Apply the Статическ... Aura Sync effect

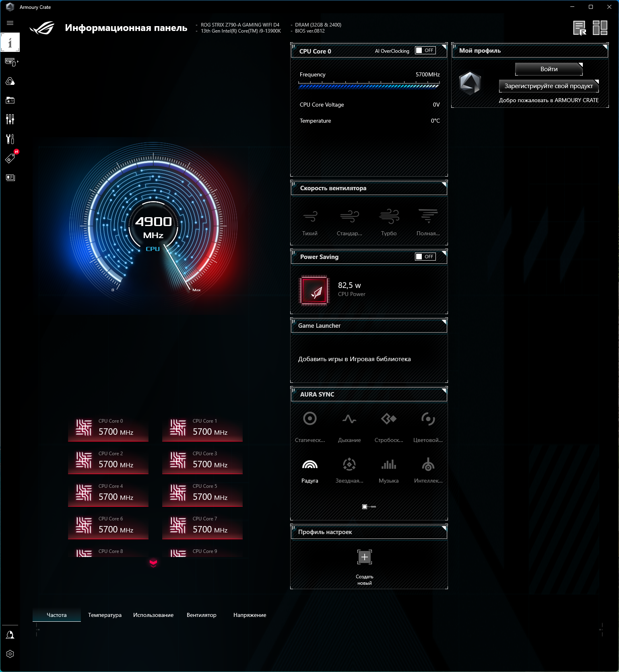(x=310, y=427)
